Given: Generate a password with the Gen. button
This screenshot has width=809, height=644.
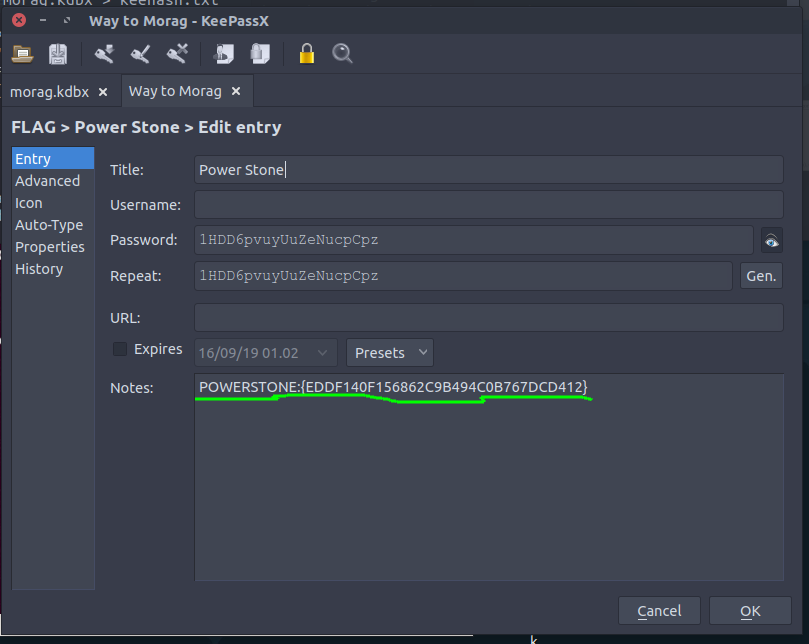Looking at the screenshot, I should pos(760,275).
